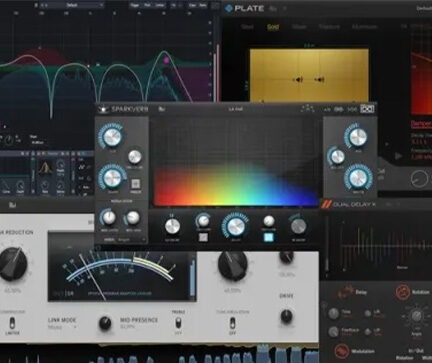
Task: Open the Mode dropdown in Sparkverb modulation section
Action: tap(125, 240)
